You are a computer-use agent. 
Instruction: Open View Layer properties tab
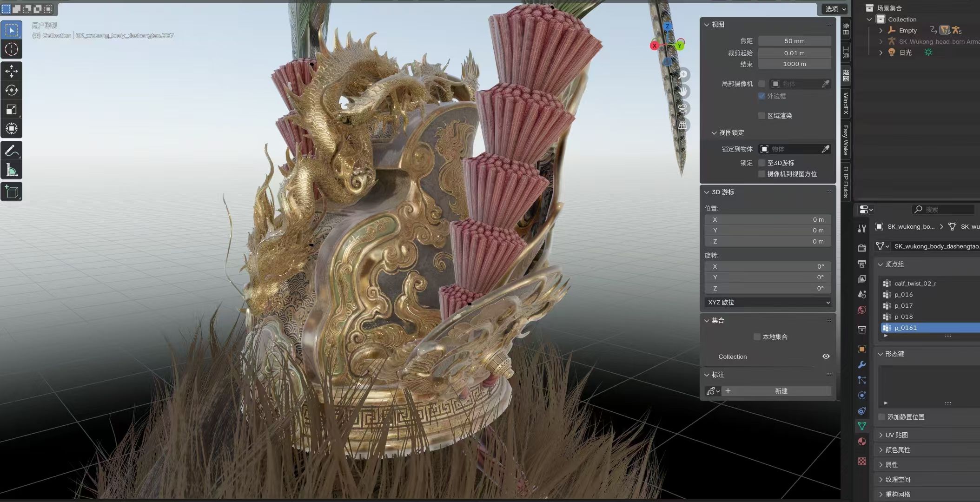coord(862,279)
